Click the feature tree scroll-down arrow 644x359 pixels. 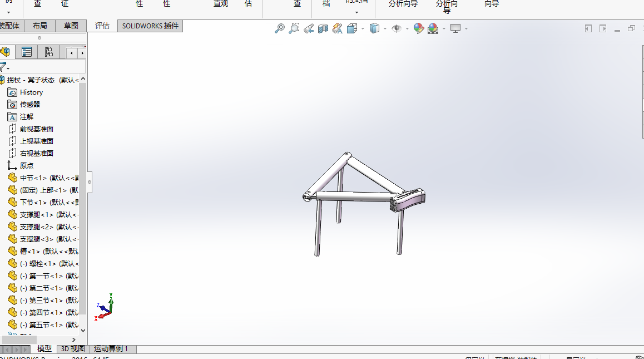[83, 330]
